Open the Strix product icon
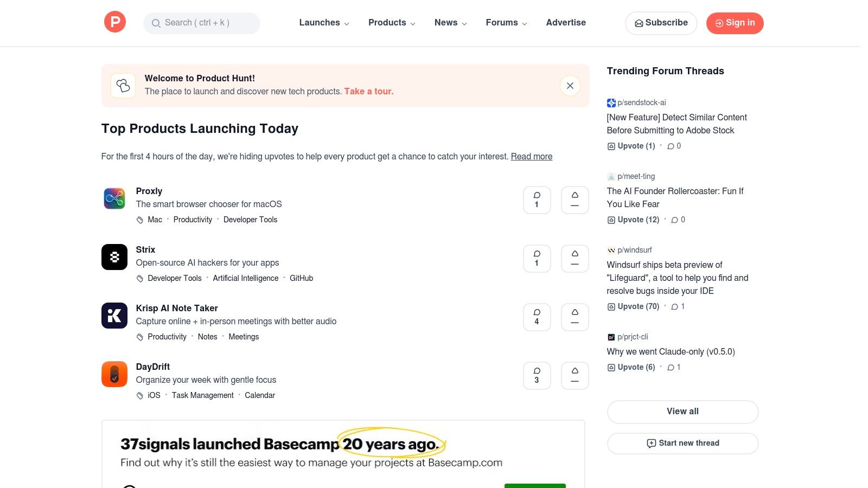This screenshot has height=488, width=868. [114, 257]
